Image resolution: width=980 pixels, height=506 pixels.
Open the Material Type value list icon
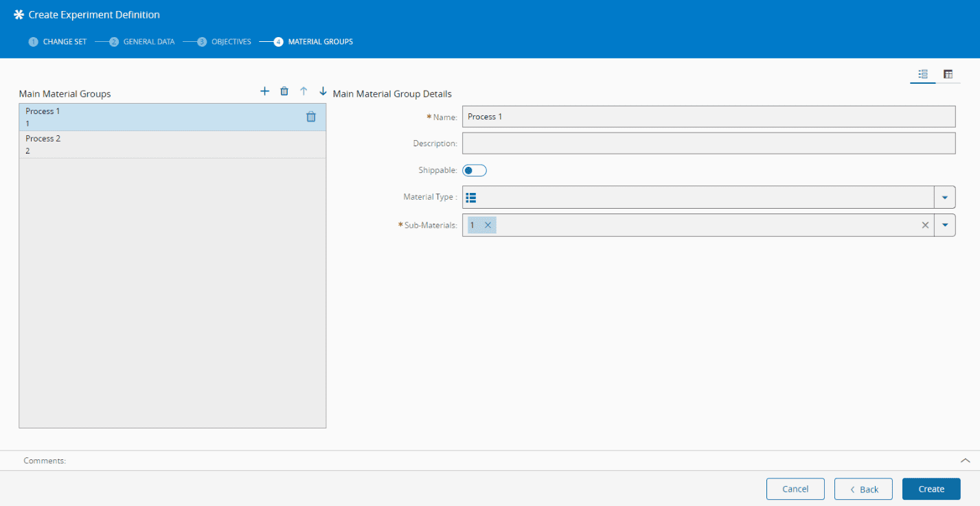pos(471,197)
